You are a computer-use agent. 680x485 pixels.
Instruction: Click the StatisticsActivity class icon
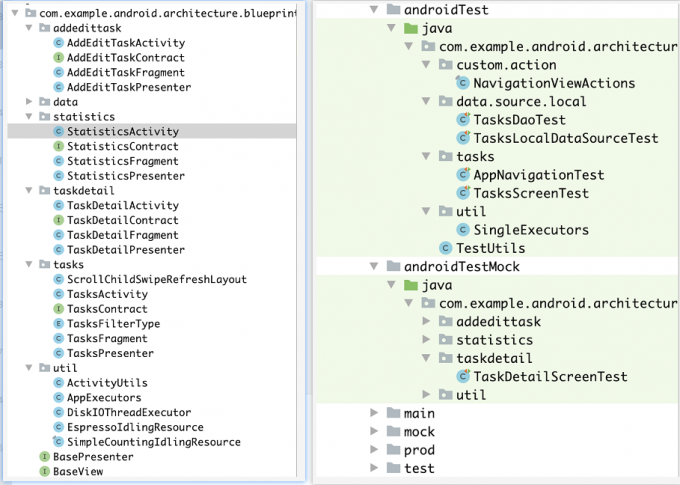click(x=58, y=131)
